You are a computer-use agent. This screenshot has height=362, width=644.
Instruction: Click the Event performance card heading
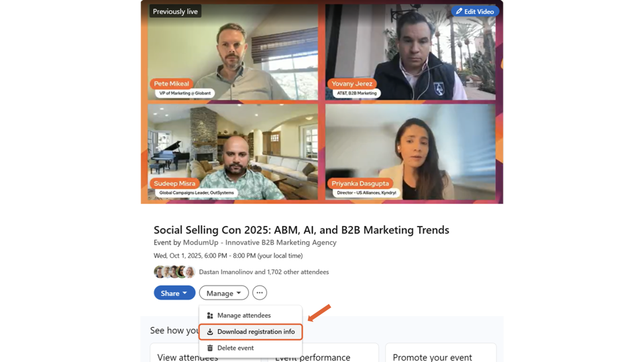coord(312,357)
